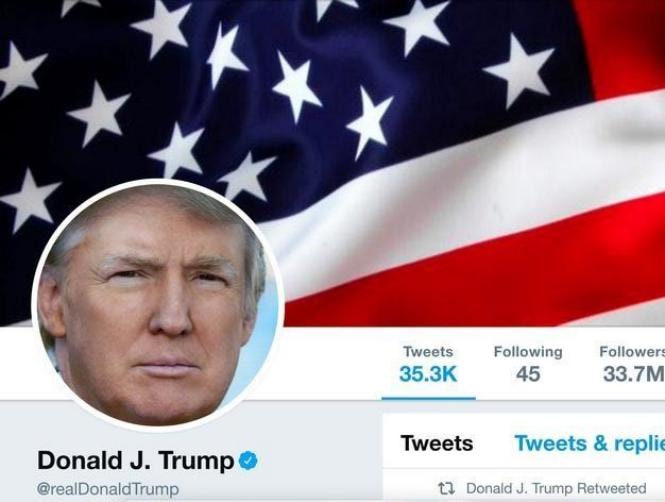Click the 35.3K tweet count number
This screenshot has width=665, height=502.
point(428,374)
